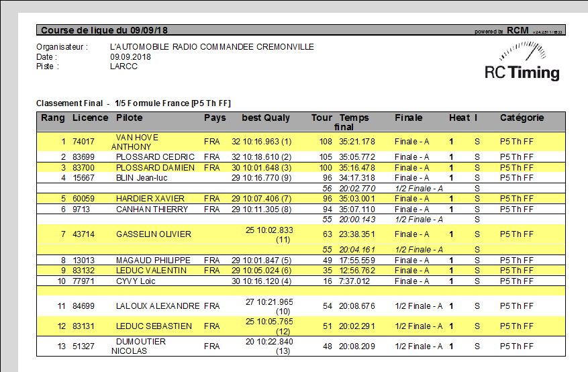Click licence number 83132 for LEDUC VALENTIN
This screenshot has width=588, height=372.
click(x=84, y=271)
